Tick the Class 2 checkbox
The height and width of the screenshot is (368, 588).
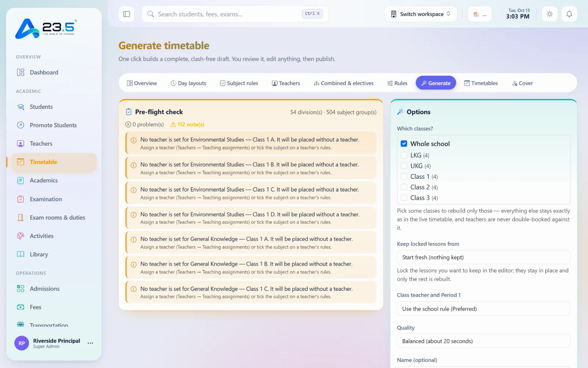point(404,187)
